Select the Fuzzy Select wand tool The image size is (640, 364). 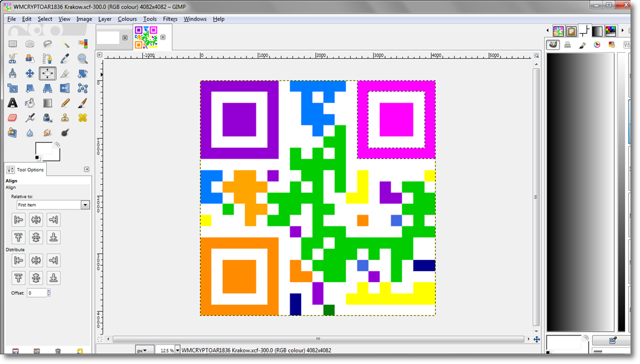click(x=65, y=44)
